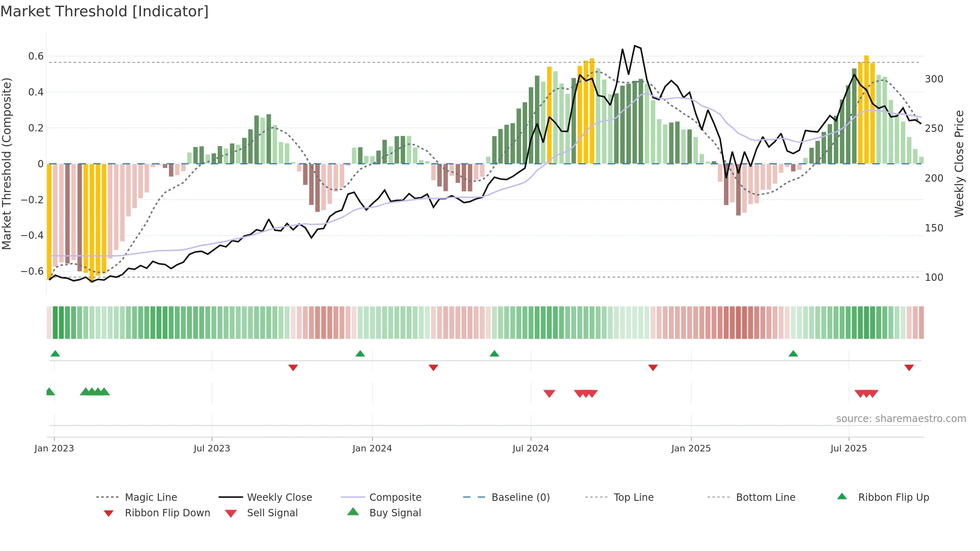Click the Market Threshold (Composite) axis title
The width and height of the screenshot is (980, 551).
[7, 163]
